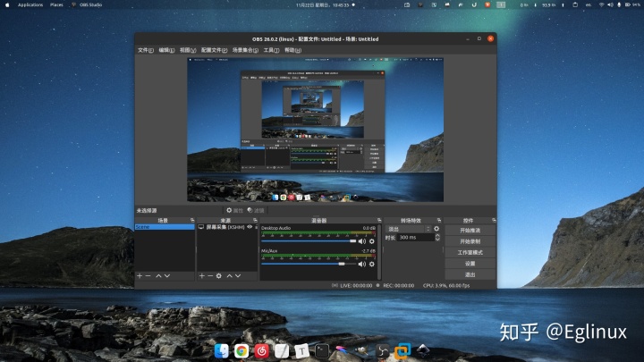Click source Filters button (滤镜)
Viewport: 644px width, 362px height.
(x=256, y=210)
